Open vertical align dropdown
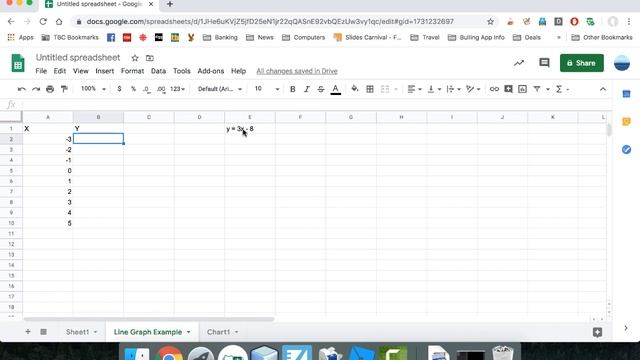This screenshot has height=360, width=640. [433, 89]
